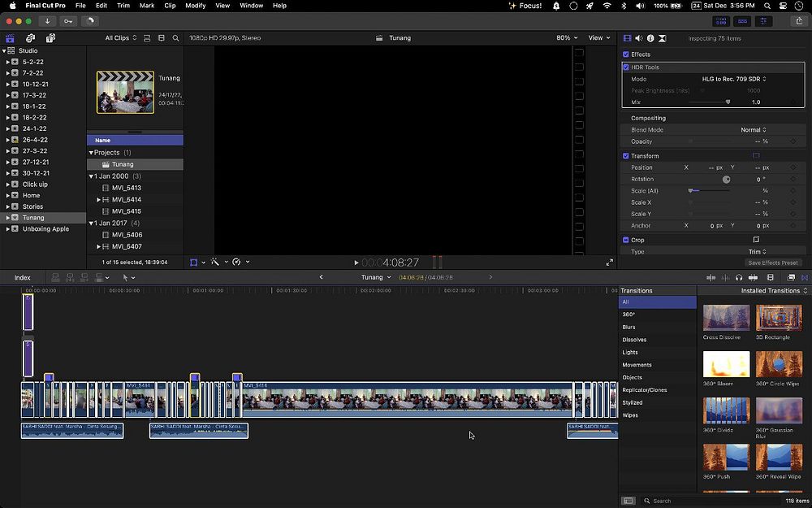The width and height of the screenshot is (812, 508).
Task: Toggle viewer full screen playback icon
Action: pos(609,263)
